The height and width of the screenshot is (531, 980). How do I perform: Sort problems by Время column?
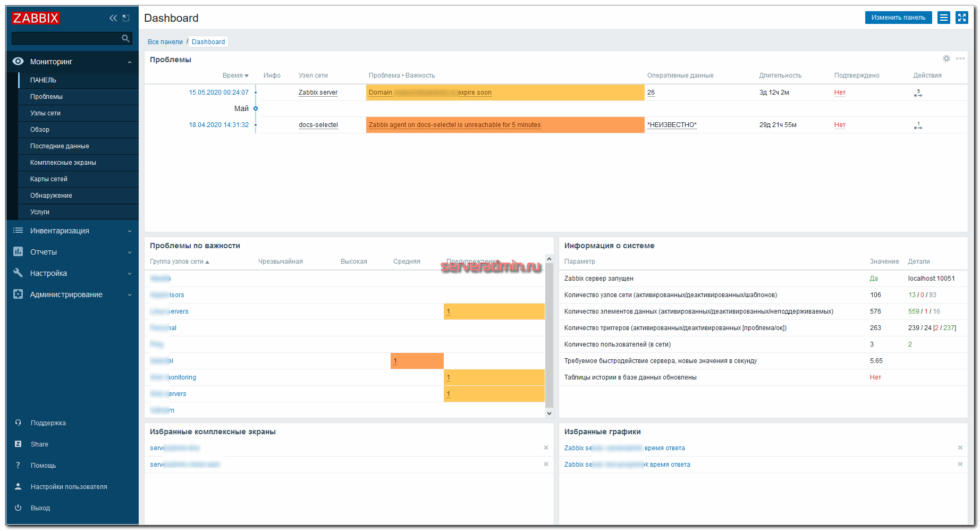[x=235, y=75]
